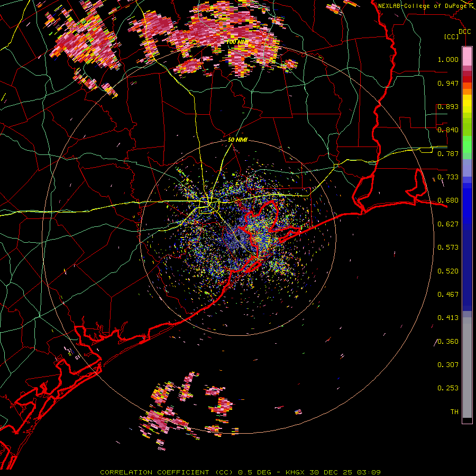Image resolution: width=476 pixels, height=476 pixels.
Task: Select the 0.253 scale value
Action: click(x=448, y=388)
